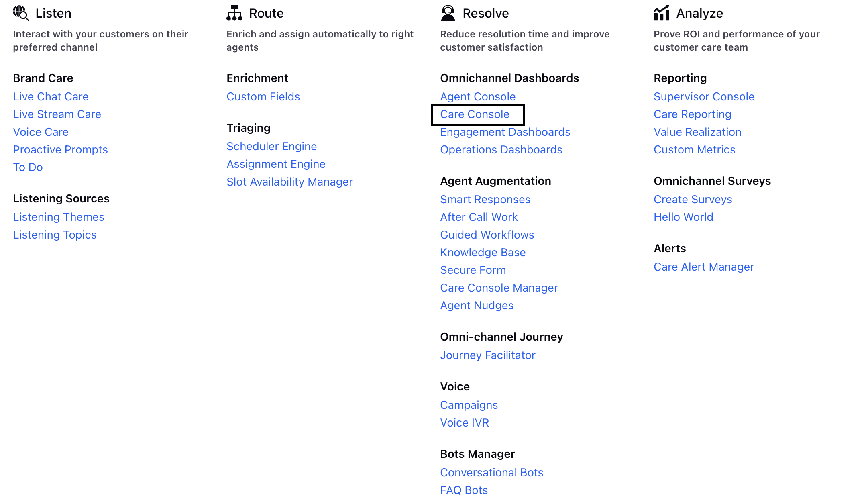Open the Care Console link
Viewport: 868px width, 498px height.
click(x=475, y=114)
